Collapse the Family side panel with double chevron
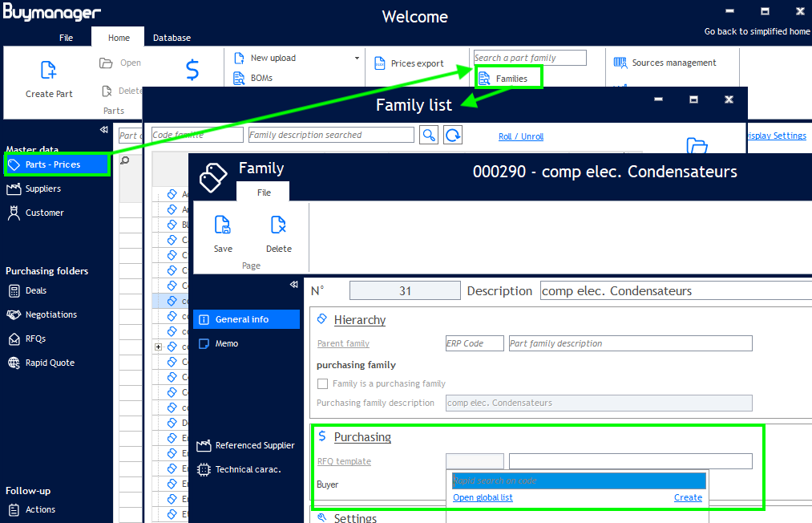Viewport: 812px width, 523px height. [x=293, y=285]
